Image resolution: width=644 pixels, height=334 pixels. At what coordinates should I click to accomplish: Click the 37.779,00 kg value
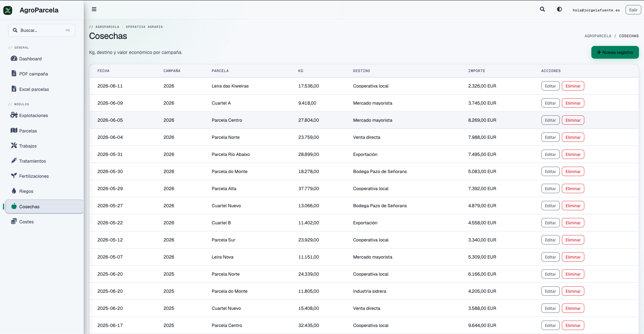click(x=309, y=188)
